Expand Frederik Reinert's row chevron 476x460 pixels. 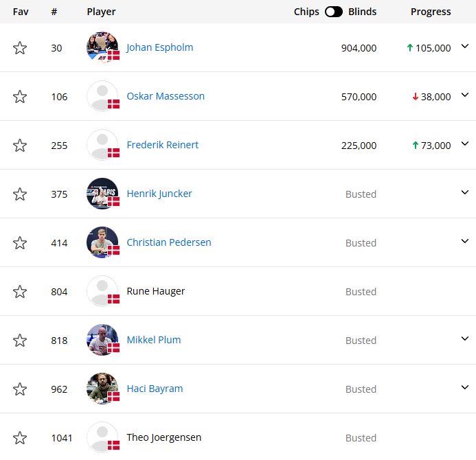click(x=465, y=143)
